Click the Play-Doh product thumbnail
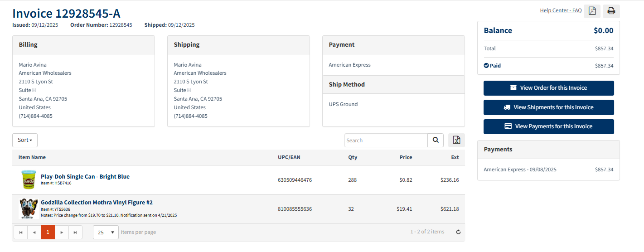644x252 pixels. click(29, 179)
